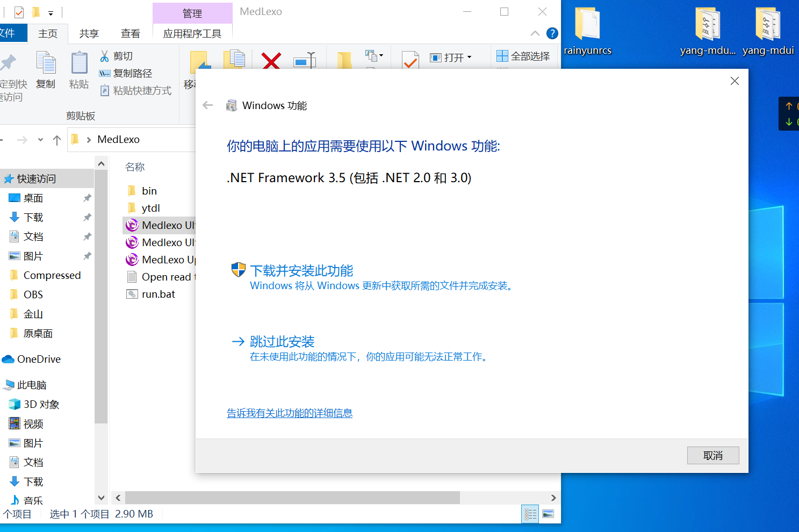The image size is (799, 532).
Task: Click the navigation pane scroll-up arrow
Action: (x=101, y=163)
